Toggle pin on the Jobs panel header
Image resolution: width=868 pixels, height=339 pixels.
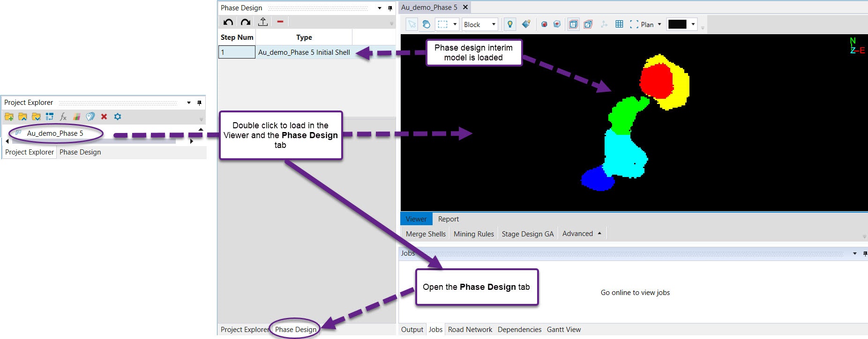[865, 253]
